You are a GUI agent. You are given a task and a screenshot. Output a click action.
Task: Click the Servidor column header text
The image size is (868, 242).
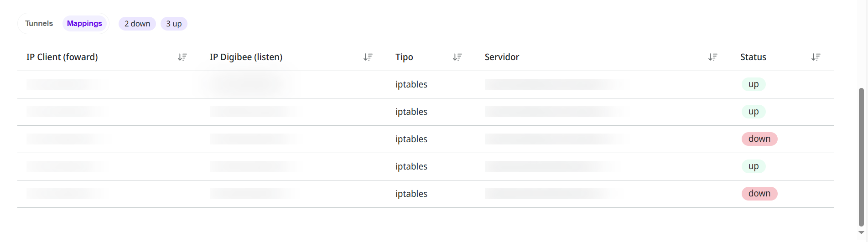[x=502, y=57]
